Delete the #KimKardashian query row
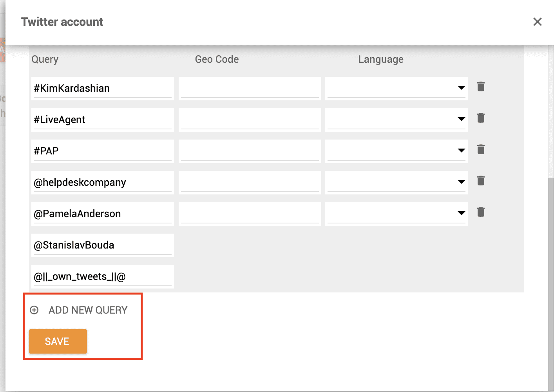Image resolution: width=554 pixels, height=392 pixels. [481, 87]
